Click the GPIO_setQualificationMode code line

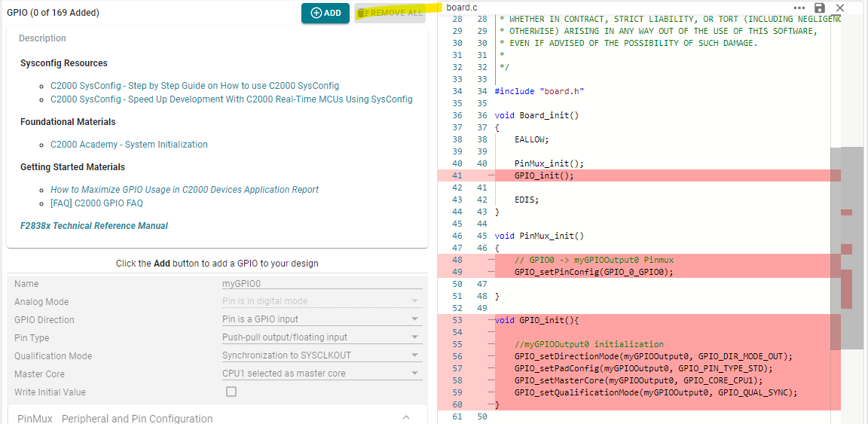656,392
